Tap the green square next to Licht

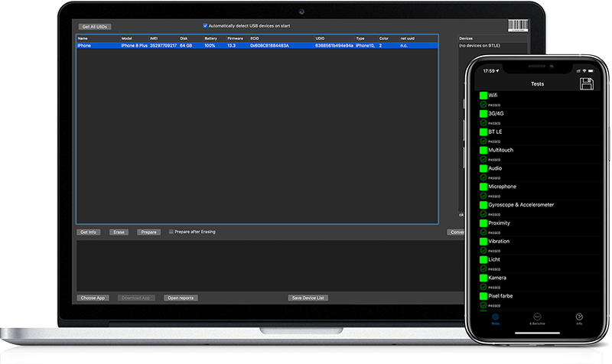pyautogui.click(x=483, y=259)
